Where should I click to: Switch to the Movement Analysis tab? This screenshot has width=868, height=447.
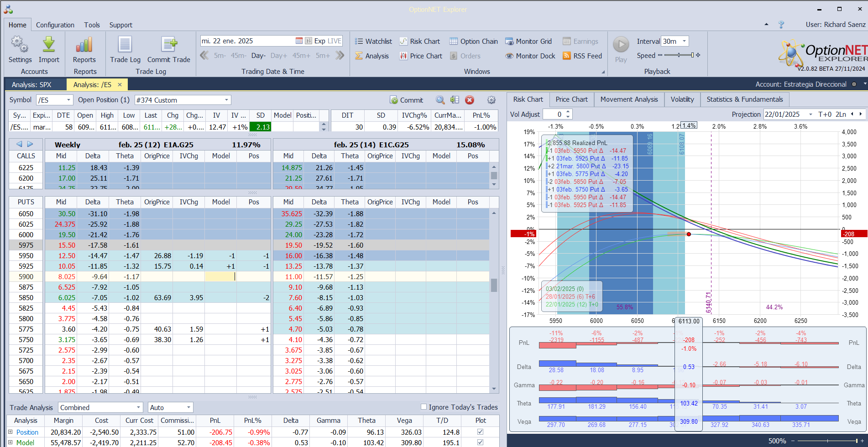click(629, 99)
